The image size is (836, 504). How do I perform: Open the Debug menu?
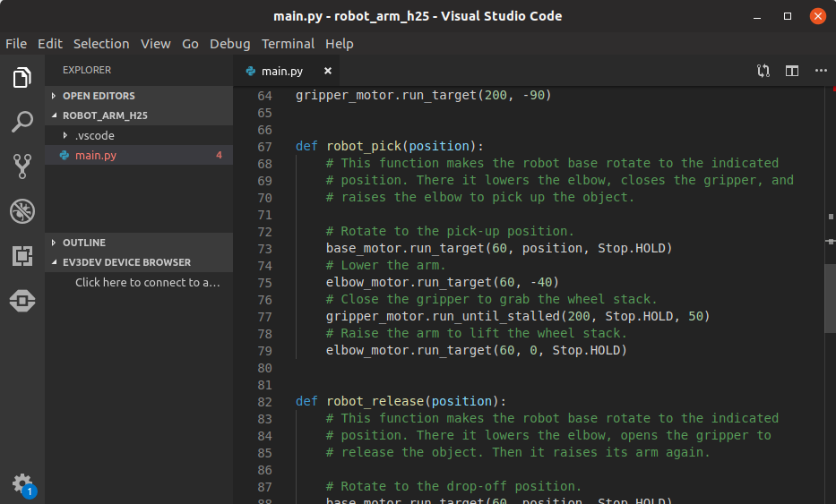(230, 44)
